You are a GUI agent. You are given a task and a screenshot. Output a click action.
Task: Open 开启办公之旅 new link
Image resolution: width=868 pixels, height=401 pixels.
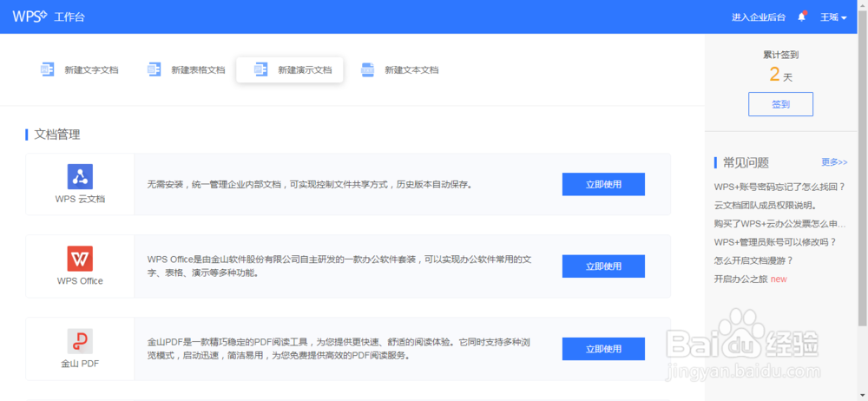click(x=750, y=279)
